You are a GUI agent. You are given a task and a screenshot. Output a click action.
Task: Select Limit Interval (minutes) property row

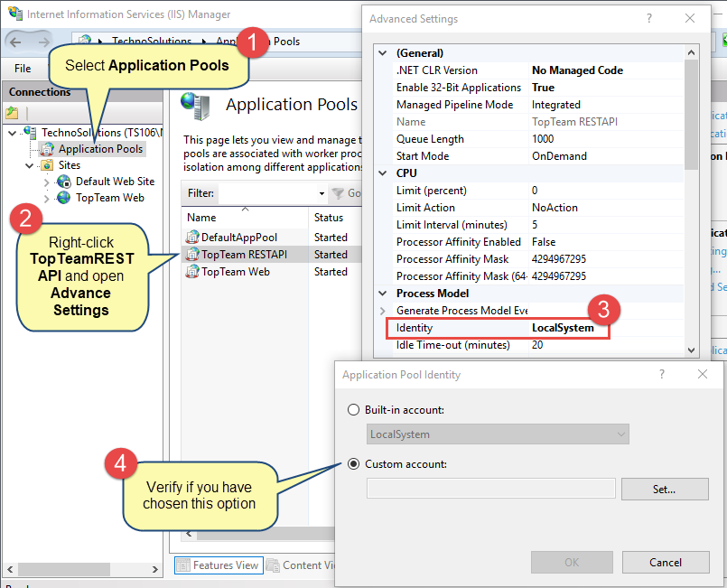[x=537, y=224]
